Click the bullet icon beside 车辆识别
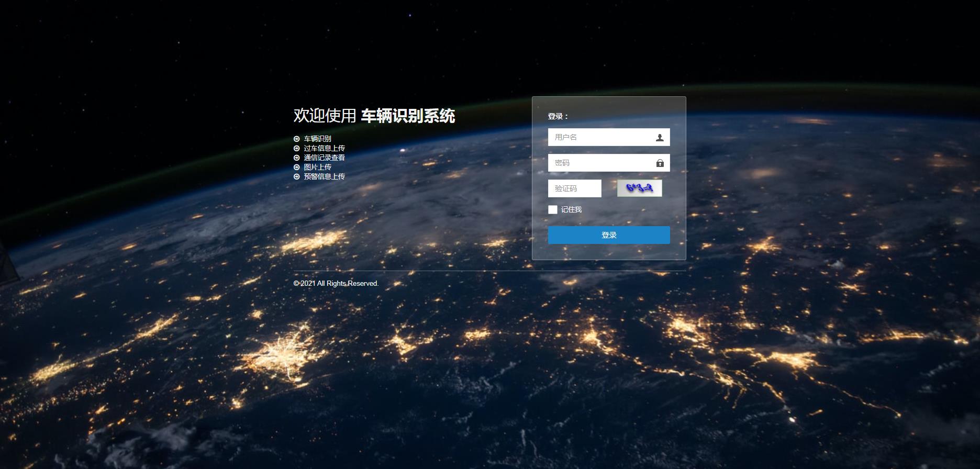The width and height of the screenshot is (980, 469). tap(297, 139)
